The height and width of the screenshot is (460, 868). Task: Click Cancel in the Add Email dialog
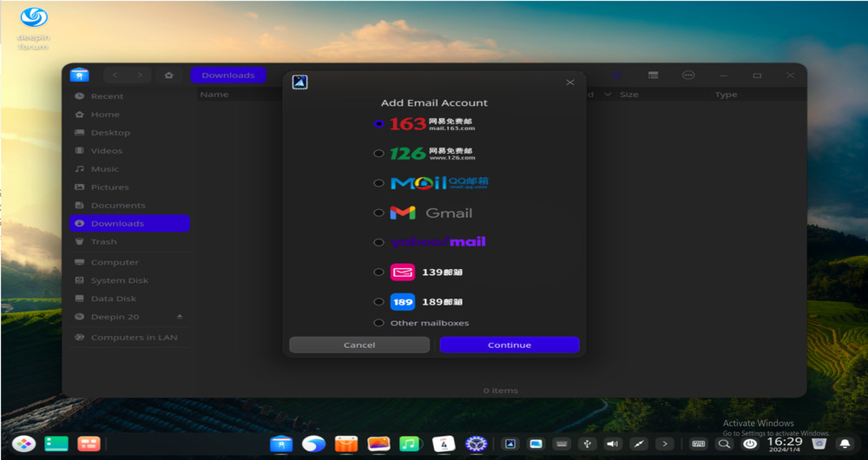click(x=359, y=345)
